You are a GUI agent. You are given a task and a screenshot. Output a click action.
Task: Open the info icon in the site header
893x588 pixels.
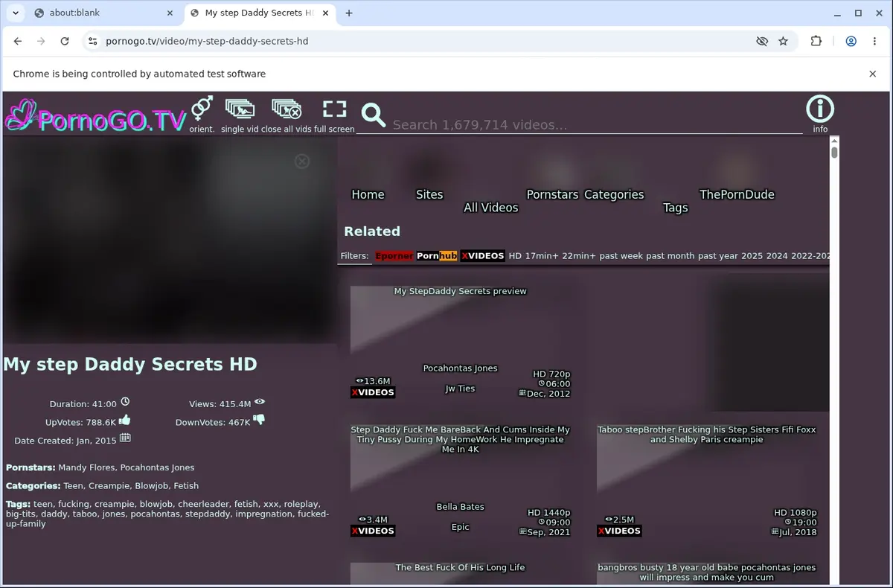coord(820,109)
